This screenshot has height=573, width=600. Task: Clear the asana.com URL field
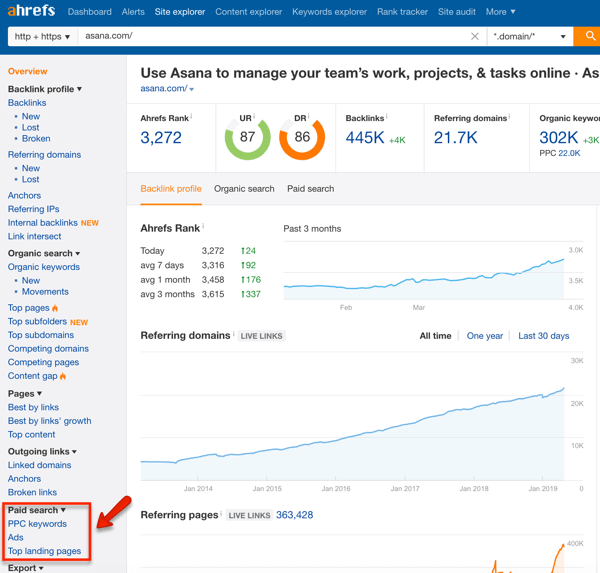coord(474,37)
